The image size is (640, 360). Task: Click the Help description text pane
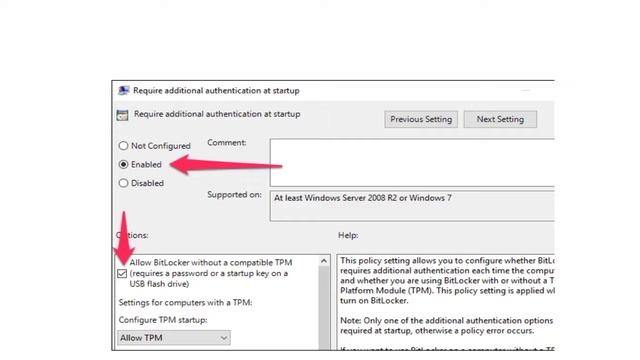pyautogui.click(x=446, y=302)
